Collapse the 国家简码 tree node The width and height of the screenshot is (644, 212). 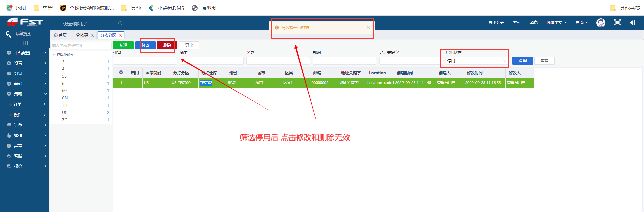tap(54, 55)
